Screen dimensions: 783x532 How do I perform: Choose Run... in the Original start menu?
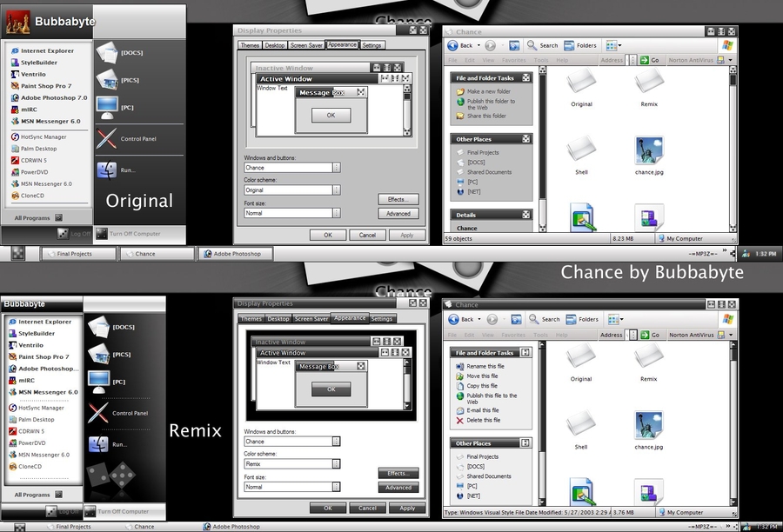click(x=117, y=170)
